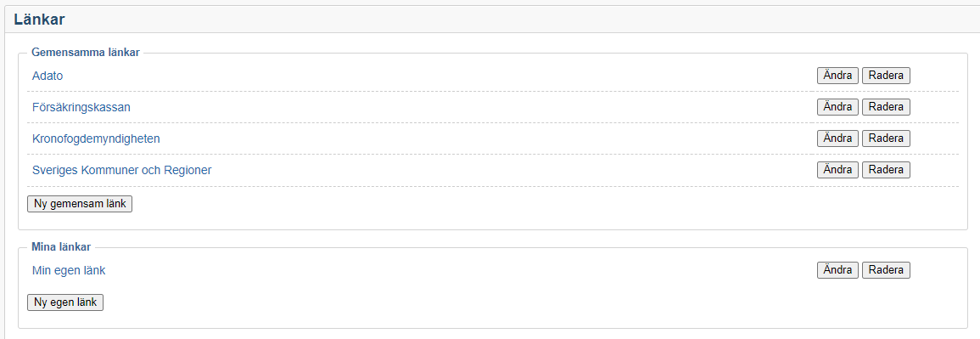Click Radera for Sveriges Kommuner och Regioner
The image size is (980, 339).
coord(886,170)
